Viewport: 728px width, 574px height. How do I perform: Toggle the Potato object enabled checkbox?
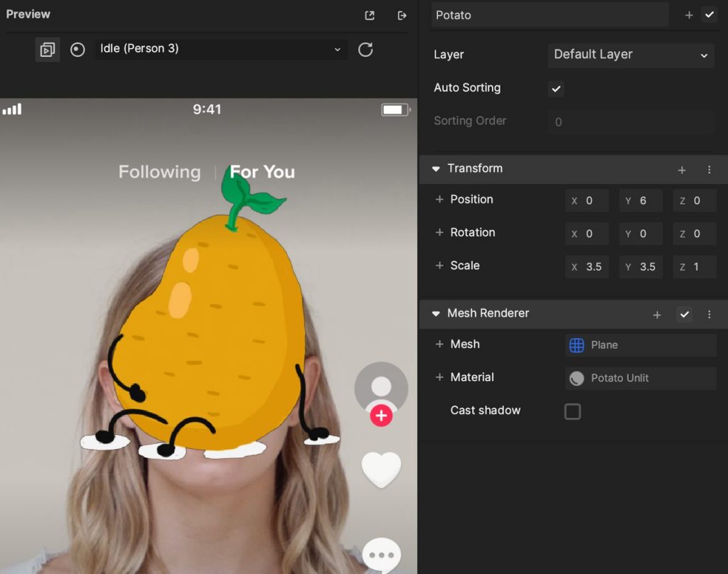pos(710,15)
